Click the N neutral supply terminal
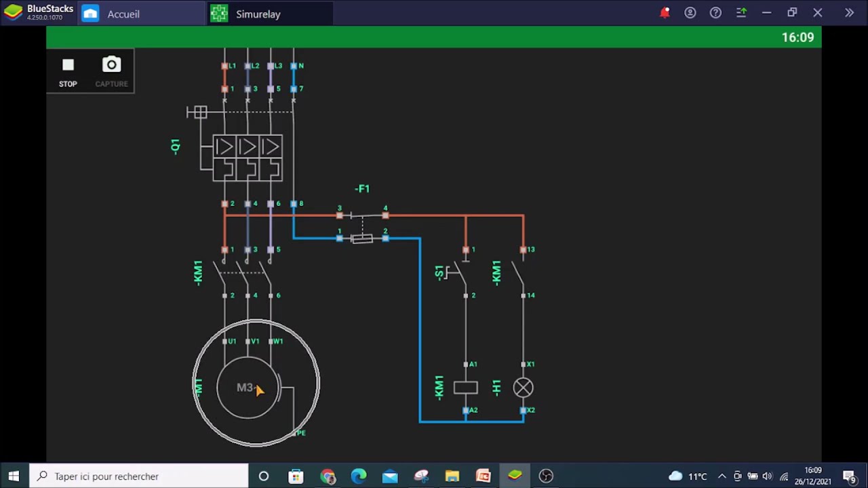868x488 pixels. tap(294, 66)
